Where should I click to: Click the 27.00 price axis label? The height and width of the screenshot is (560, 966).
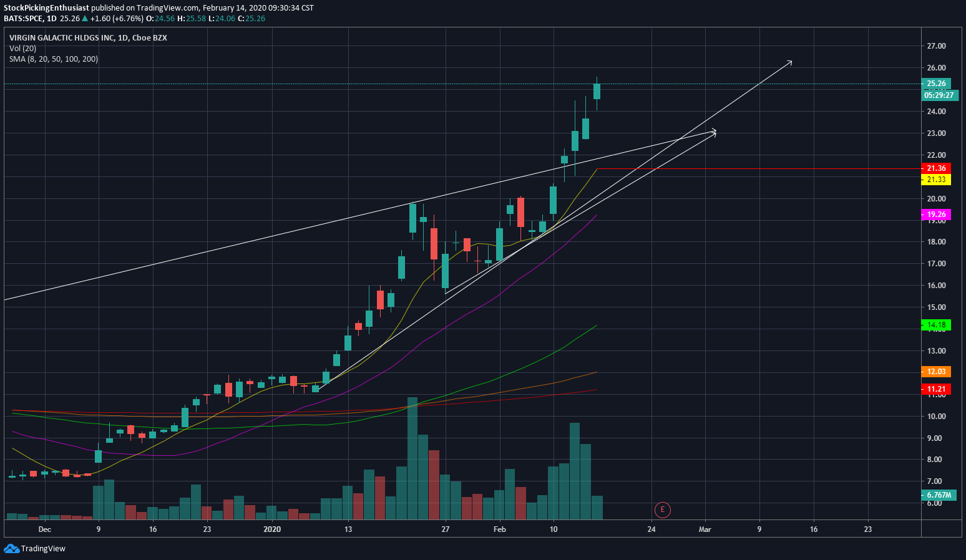[x=936, y=46]
